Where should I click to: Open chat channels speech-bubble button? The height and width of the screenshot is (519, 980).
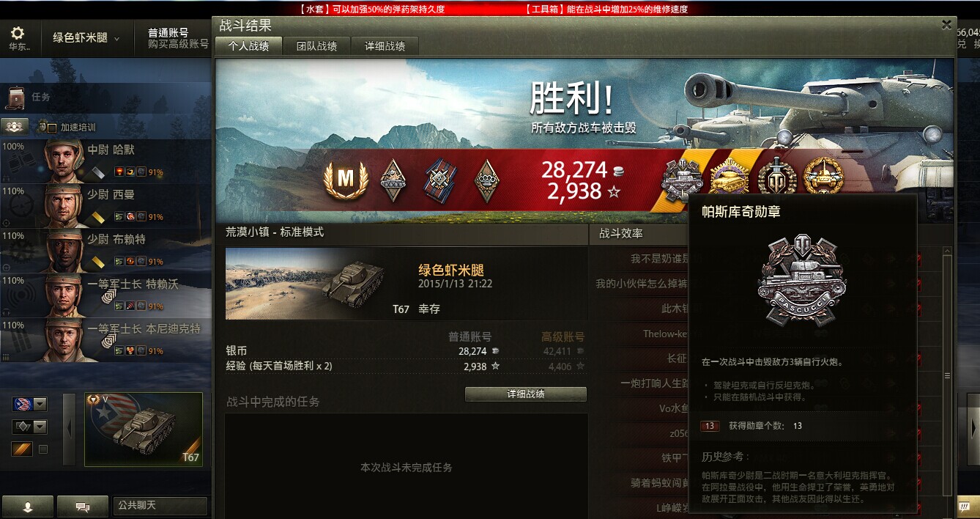(x=82, y=506)
